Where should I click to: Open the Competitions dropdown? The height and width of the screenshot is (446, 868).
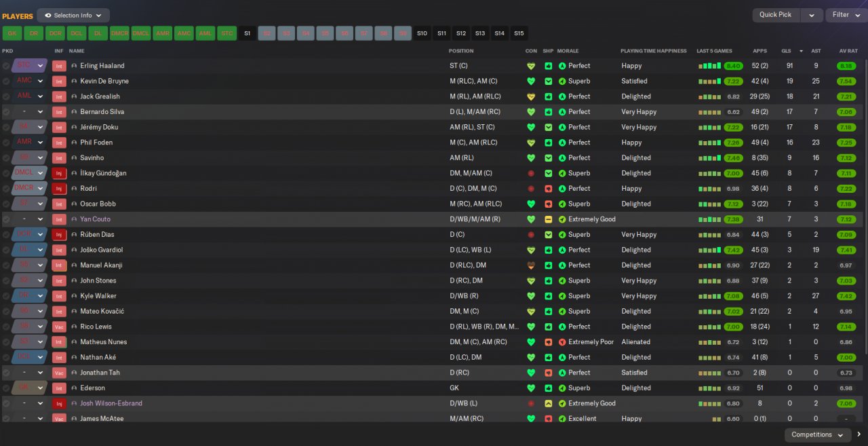click(818, 434)
